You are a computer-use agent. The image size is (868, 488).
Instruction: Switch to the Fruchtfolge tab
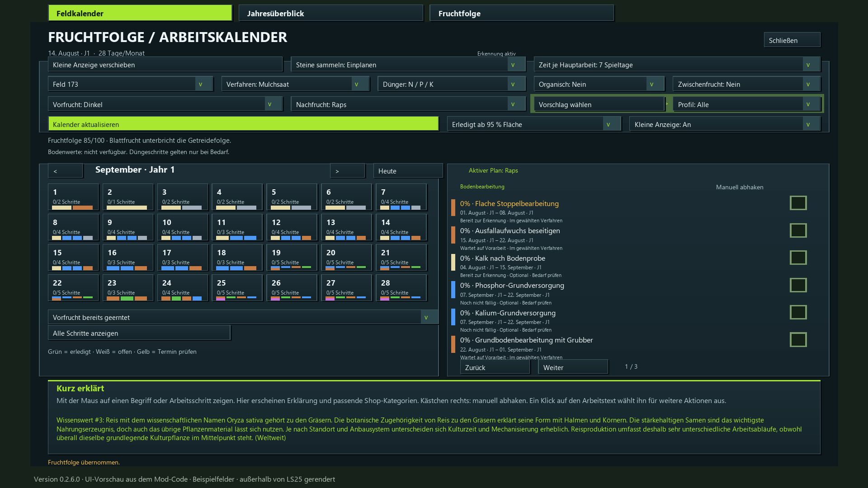[522, 13]
